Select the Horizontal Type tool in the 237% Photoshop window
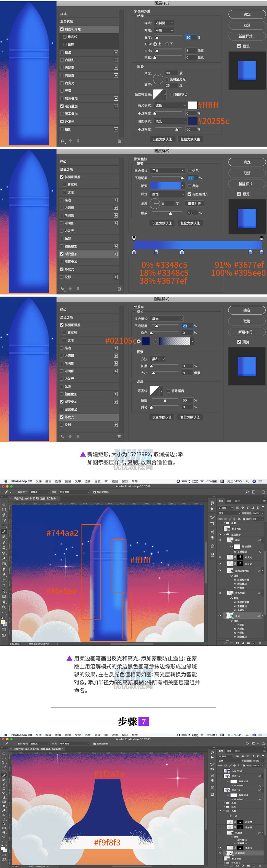 coord(4,585)
